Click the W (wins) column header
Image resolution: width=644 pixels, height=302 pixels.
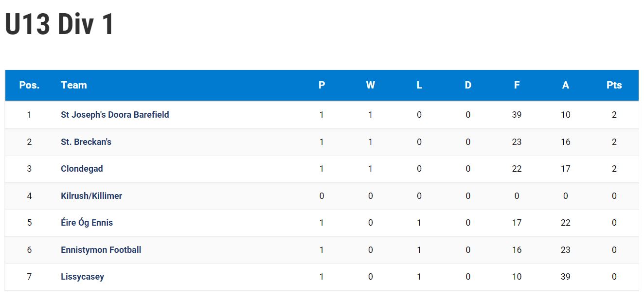(x=371, y=85)
